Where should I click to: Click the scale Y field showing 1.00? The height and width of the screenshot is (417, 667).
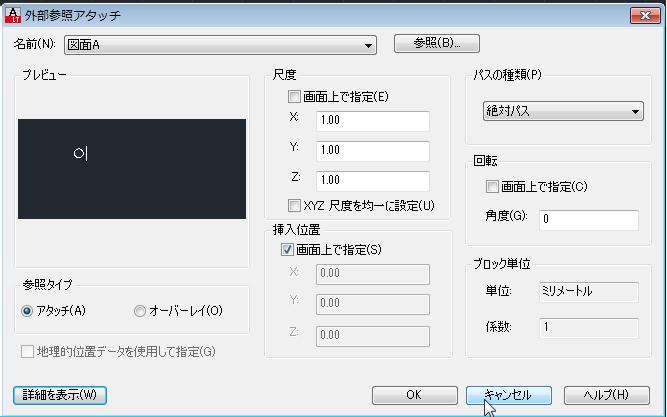point(373,151)
